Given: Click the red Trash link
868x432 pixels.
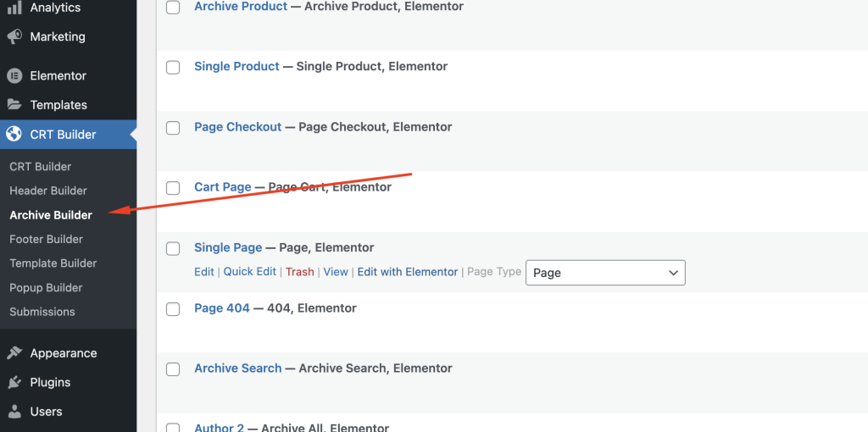Looking at the screenshot, I should (299, 272).
